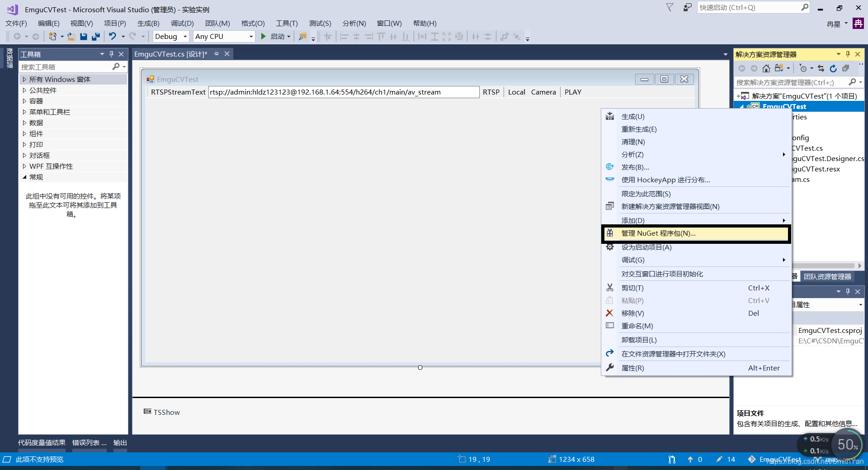Expand the 菜单和工具栏 toolbox group

[x=24, y=112]
